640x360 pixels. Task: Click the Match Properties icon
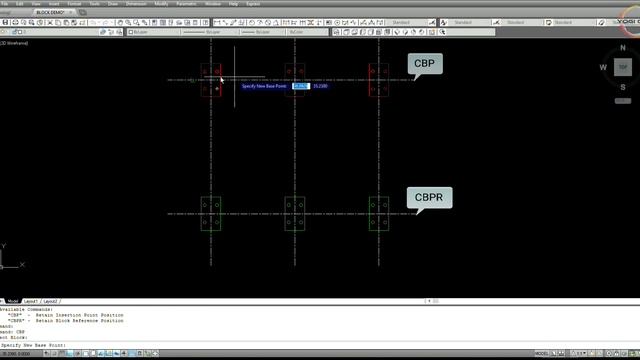[74, 22]
